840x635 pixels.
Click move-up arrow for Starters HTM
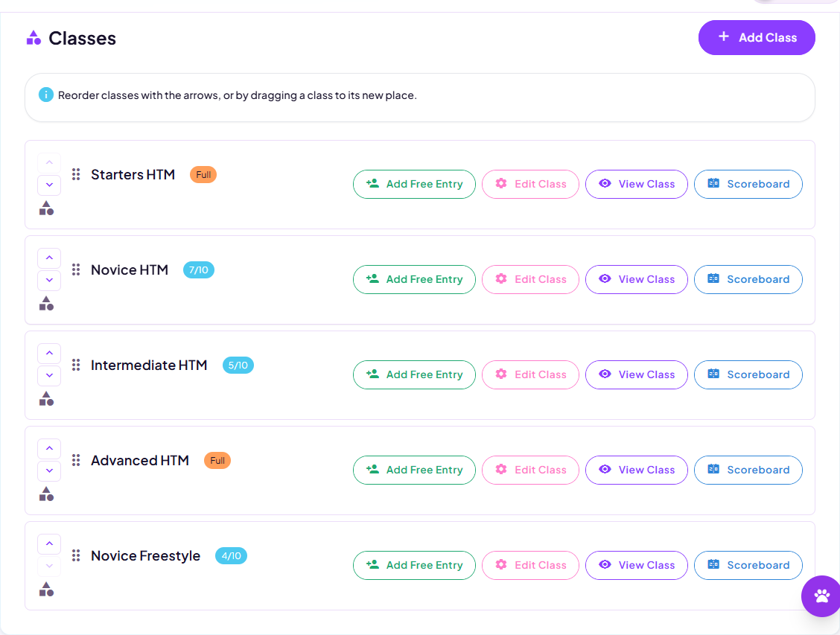click(49, 162)
